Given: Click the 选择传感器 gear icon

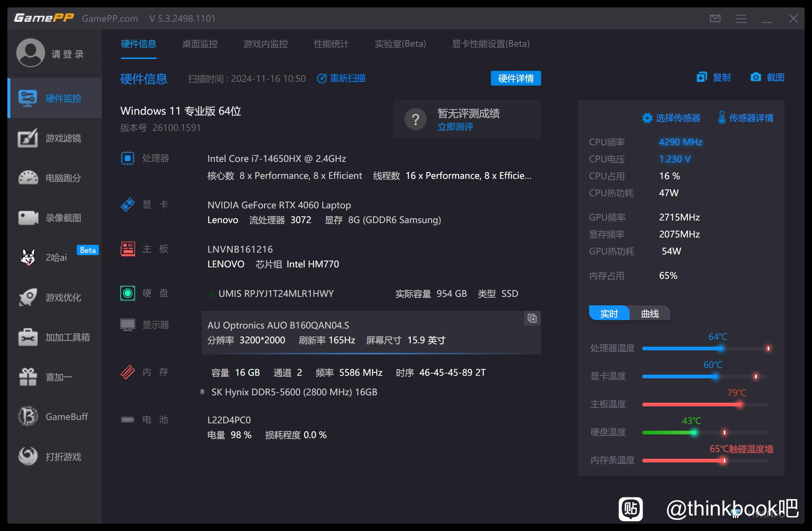Looking at the screenshot, I should coord(647,118).
